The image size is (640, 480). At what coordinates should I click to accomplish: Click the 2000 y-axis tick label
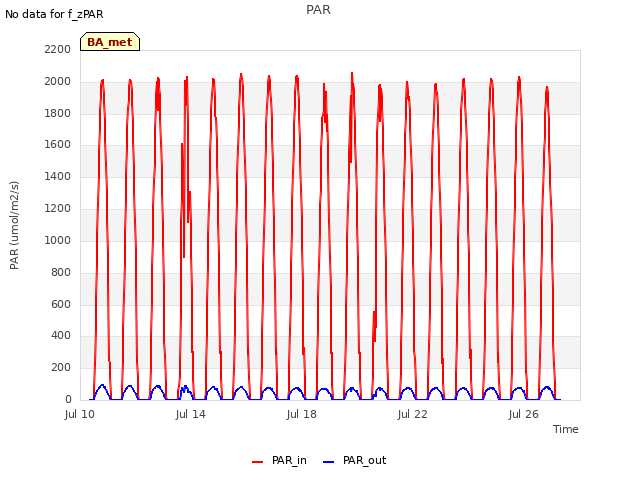point(58,81)
